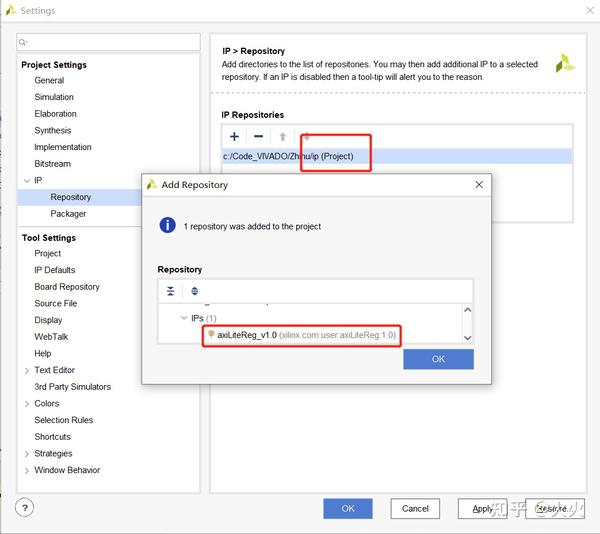The height and width of the screenshot is (534, 600).
Task: Click the axiLiteReg_v1.0 IP entry
Action: point(302,335)
